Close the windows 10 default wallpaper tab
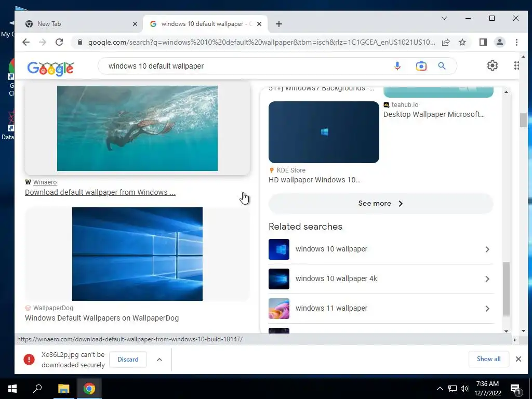Image resolution: width=532 pixels, height=399 pixels. pos(259,24)
